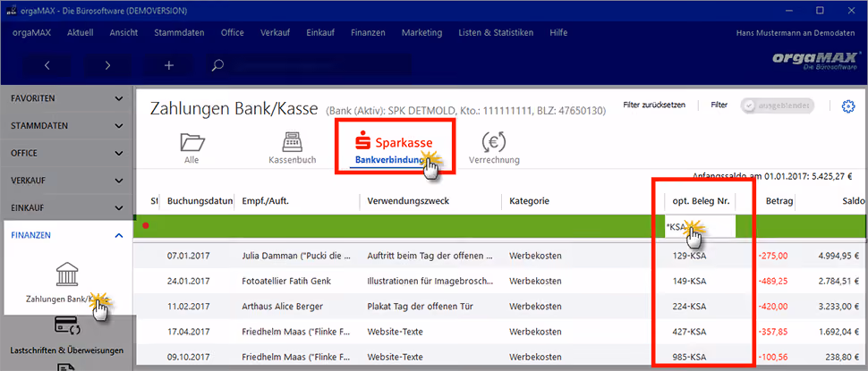Select the 427-KSA receipt number
The width and height of the screenshot is (868, 371).
click(x=690, y=332)
